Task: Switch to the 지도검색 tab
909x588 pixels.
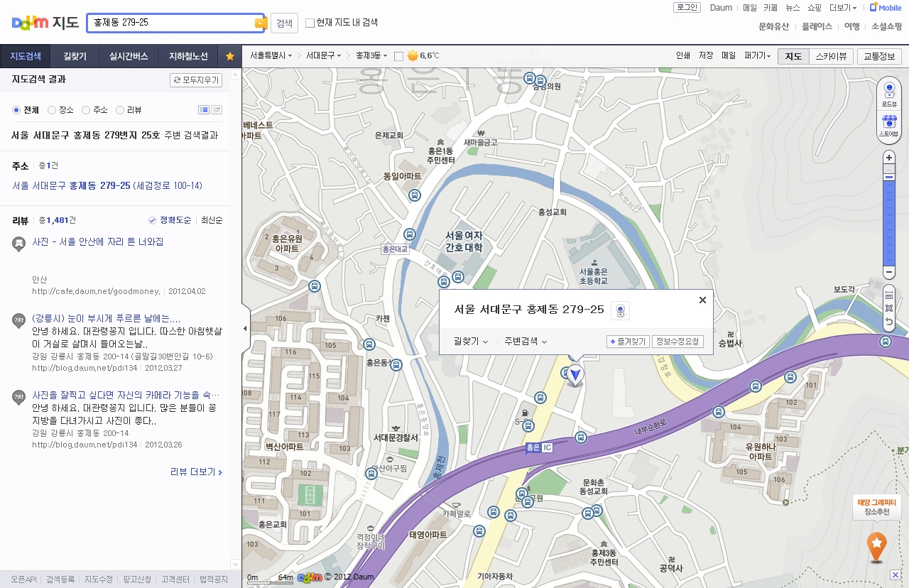Action: click(26, 56)
